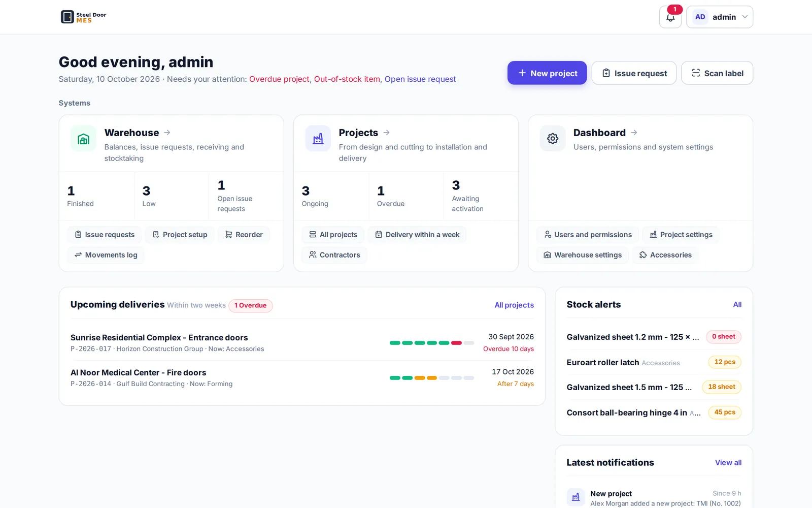Open the All projects chip
Screen dimensions: 812x508
pyautogui.click(x=333, y=235)
